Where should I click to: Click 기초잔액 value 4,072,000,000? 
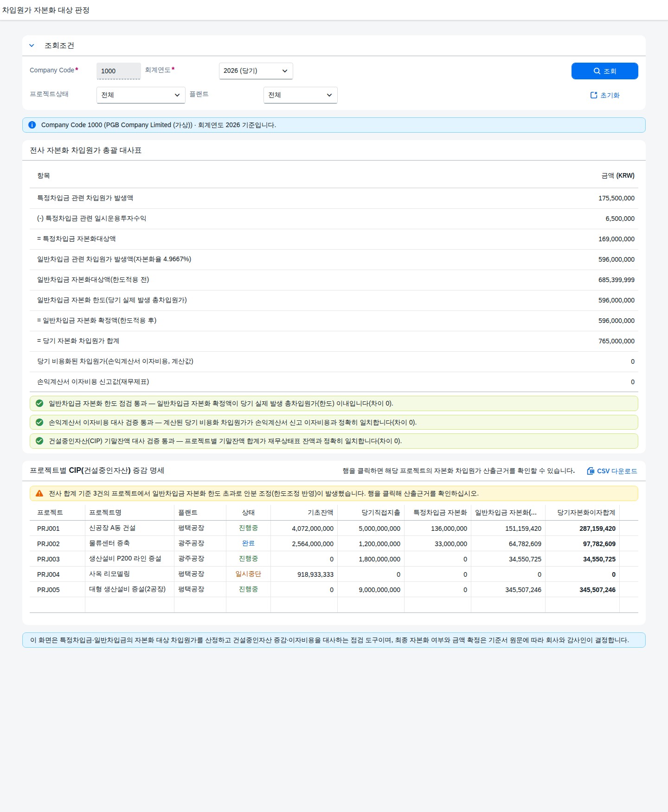pyautogui.click(x=313, y=528)
